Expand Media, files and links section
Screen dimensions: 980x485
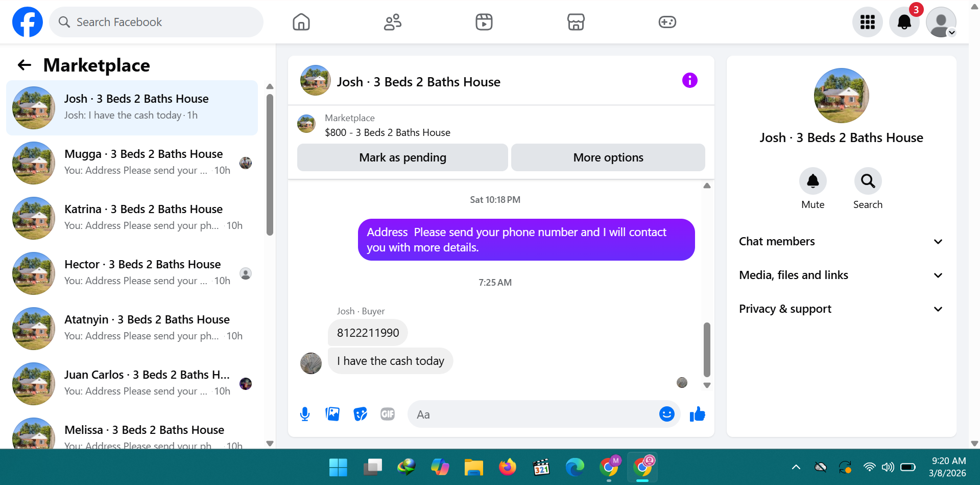point(841,275)
